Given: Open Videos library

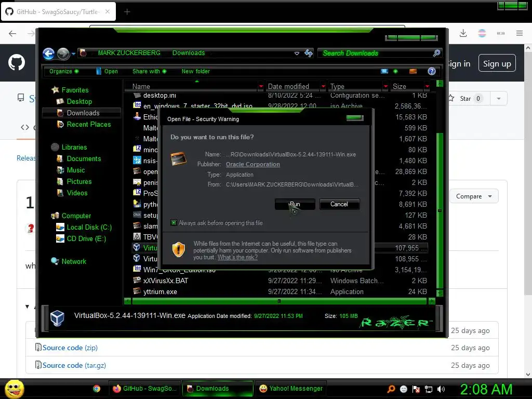Looking at the screenshot, I should coord(77,193).
